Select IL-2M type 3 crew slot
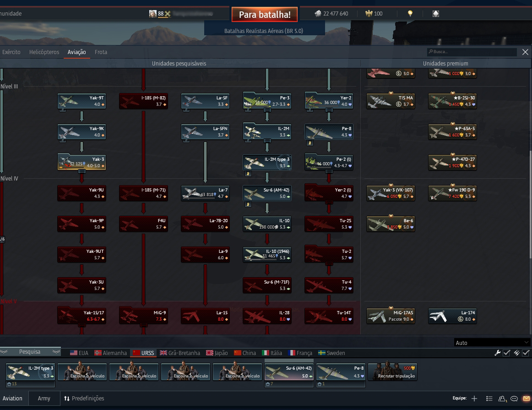The height and width of the screenshot is (410, 532). coord(30,372)
